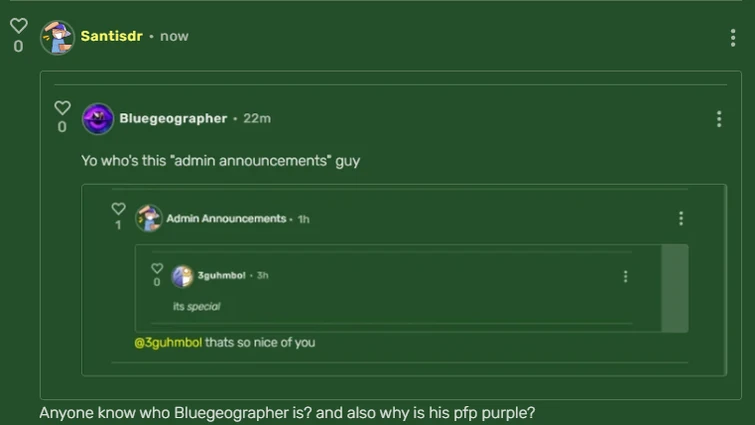Viewport: 755px width, 425px height.
Task: Open the Admin Announcements username
Action: (x=226, y=219)
